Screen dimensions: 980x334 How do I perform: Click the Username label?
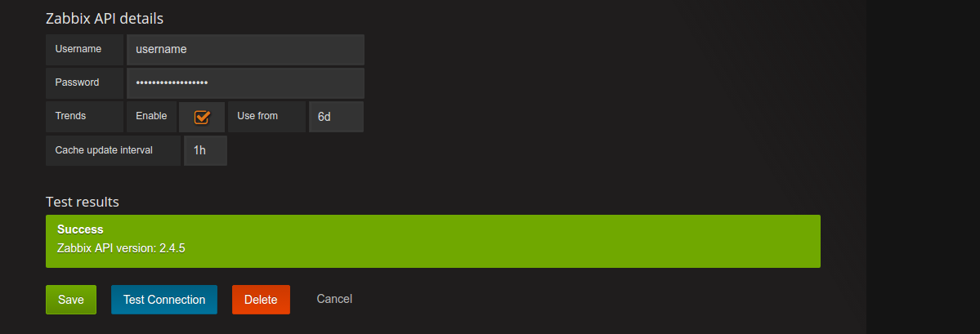(78, 49)
